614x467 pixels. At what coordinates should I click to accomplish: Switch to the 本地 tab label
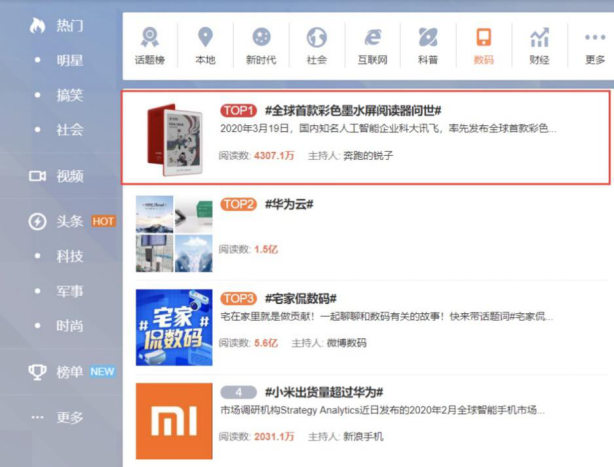coord(205,60)
